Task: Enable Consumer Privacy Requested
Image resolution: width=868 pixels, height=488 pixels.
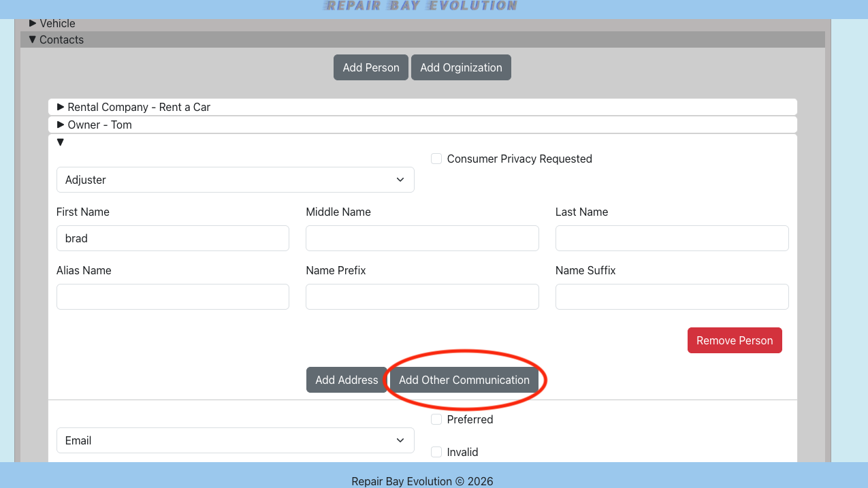Action: click(x=436, y=158)
